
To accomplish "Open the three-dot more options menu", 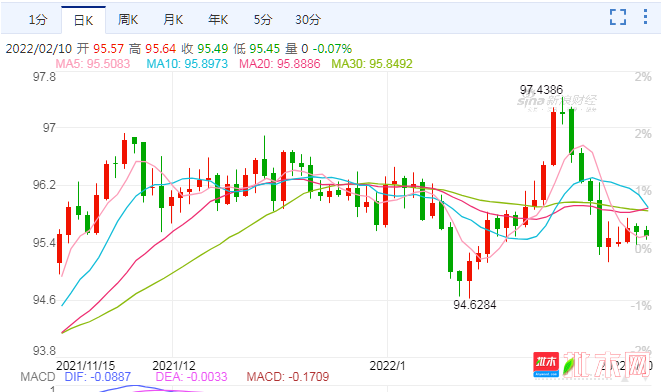I will (645, 17).
